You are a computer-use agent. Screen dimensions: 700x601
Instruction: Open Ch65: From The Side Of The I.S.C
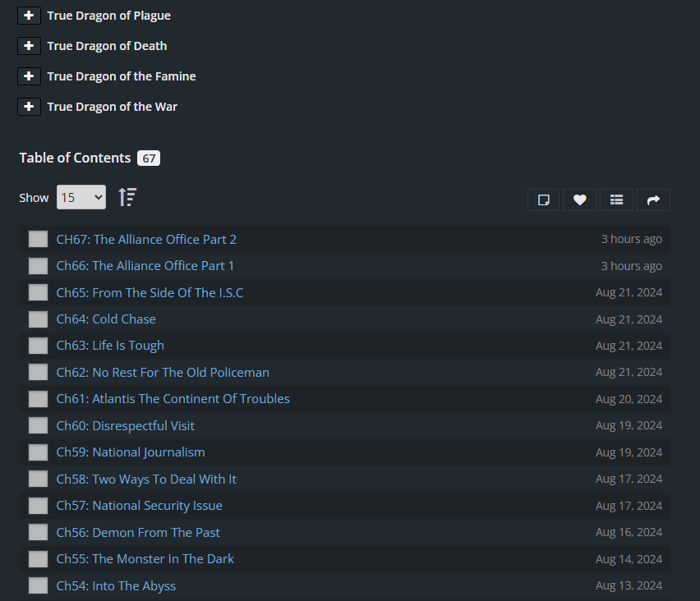pos(150,292)
